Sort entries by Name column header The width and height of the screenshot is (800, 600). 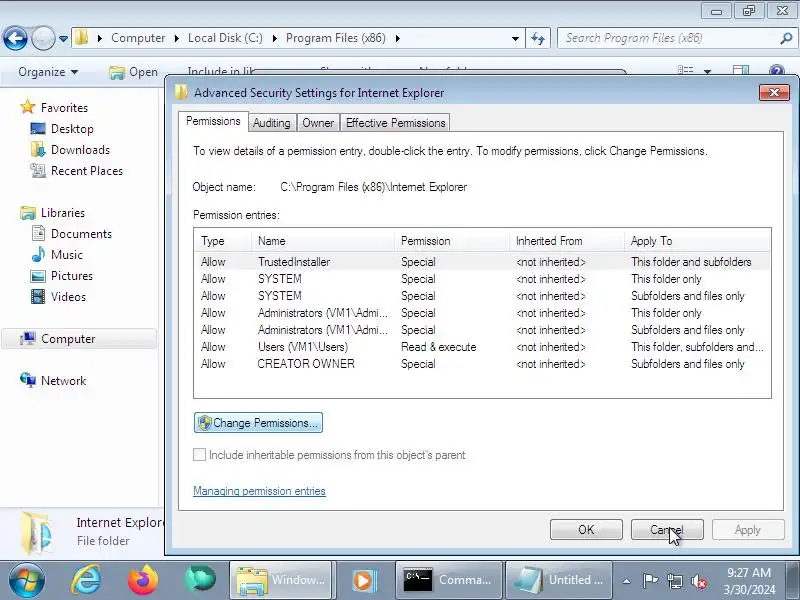coord(323,241)
